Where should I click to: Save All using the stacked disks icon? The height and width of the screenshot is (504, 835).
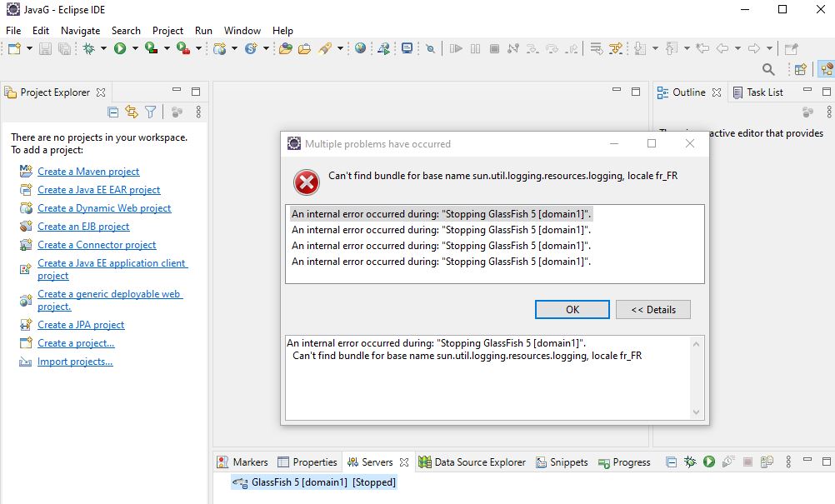click(x=63, y=47)
